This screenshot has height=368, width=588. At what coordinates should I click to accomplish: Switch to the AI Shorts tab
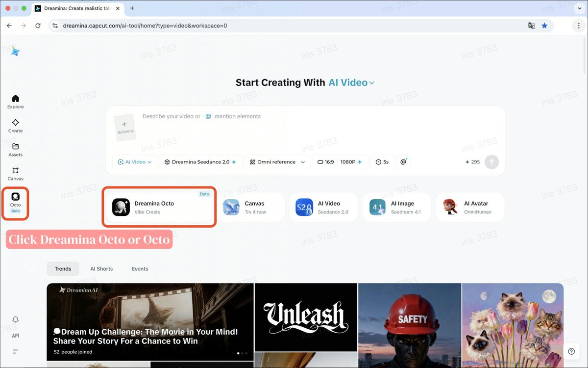(x=101, y=269)
